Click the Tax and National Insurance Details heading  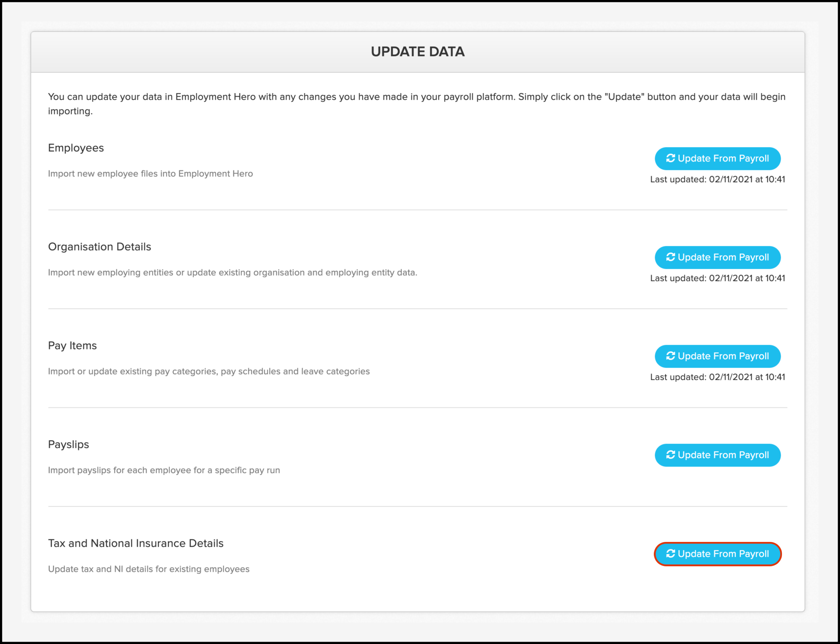click(x=136, y=544)
